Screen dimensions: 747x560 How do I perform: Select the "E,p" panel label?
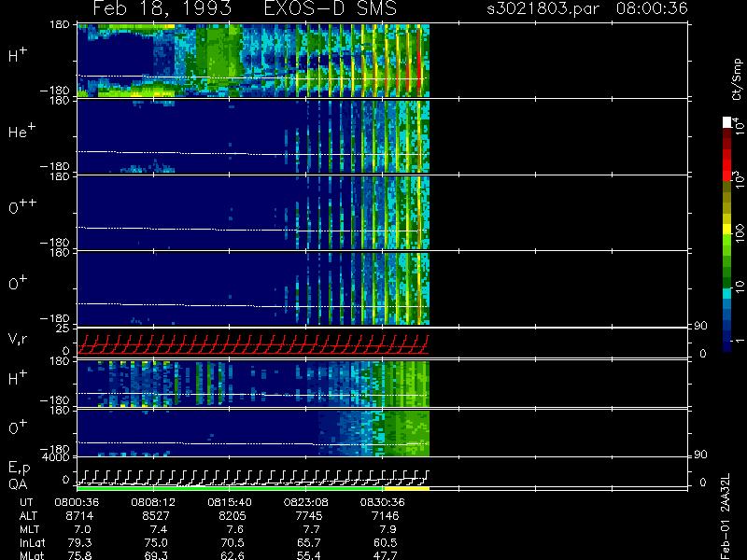click(19, 469)
